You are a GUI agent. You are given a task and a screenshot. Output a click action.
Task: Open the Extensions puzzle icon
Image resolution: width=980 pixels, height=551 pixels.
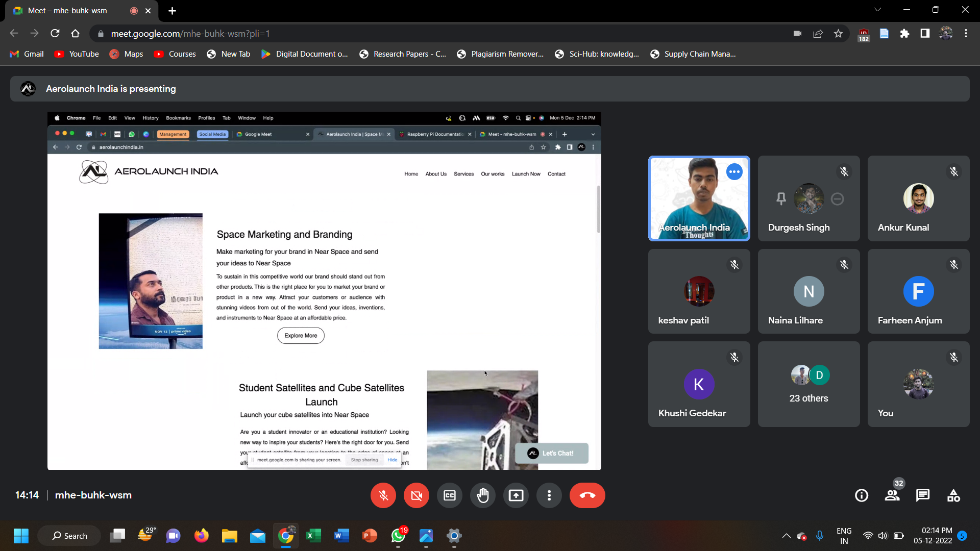(904, 34)
